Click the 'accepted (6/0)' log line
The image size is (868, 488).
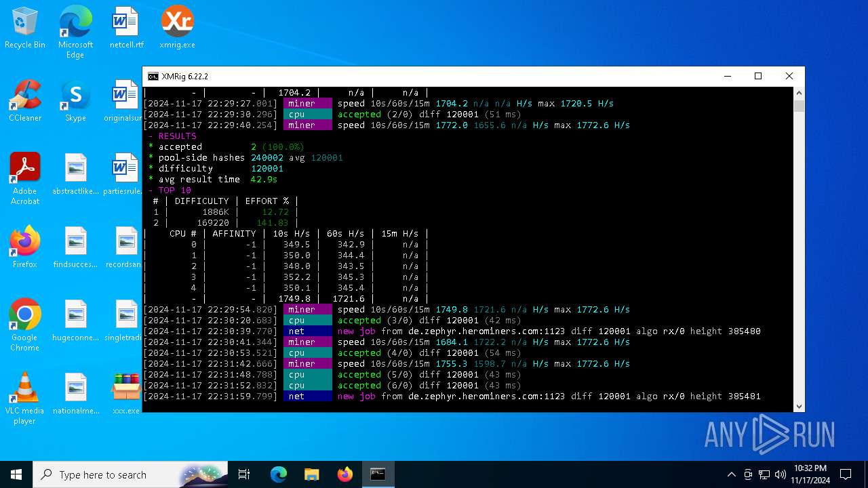(x=332, y=386)
